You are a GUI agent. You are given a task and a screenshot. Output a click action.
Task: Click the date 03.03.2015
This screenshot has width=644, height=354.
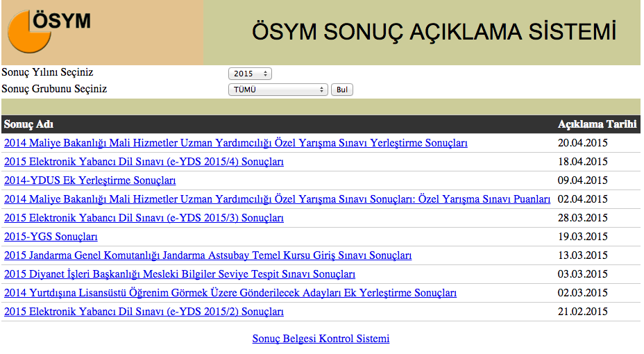coord(582,274)
